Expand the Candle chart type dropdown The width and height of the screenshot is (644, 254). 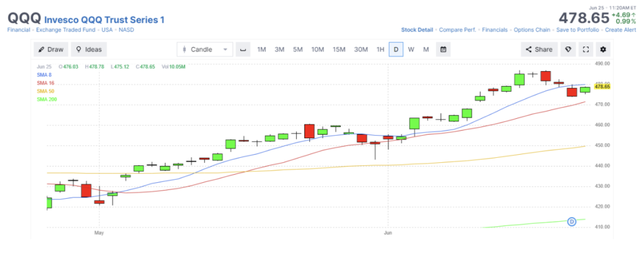(205, 49)
